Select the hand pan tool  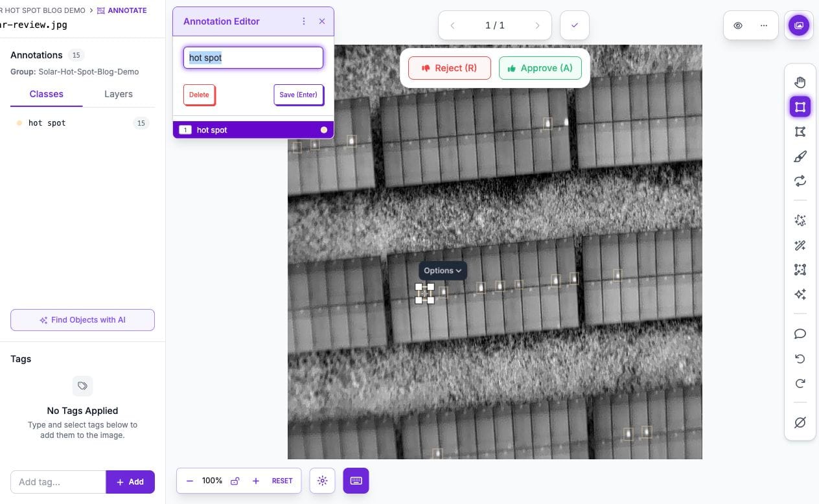[x=800, y=82]
